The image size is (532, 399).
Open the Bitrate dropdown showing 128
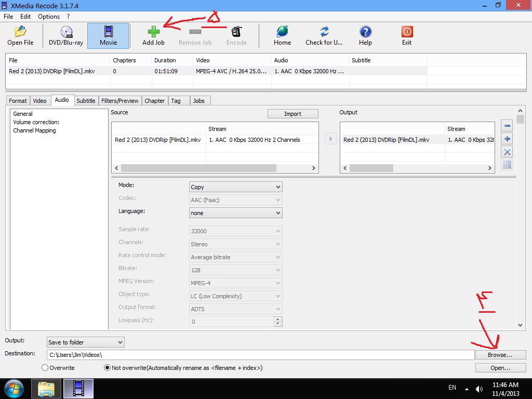[x=235, y=270]
